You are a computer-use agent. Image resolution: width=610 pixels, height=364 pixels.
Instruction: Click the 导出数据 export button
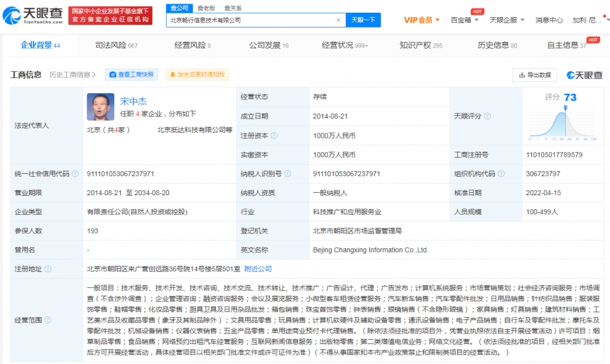pos(534,75)
